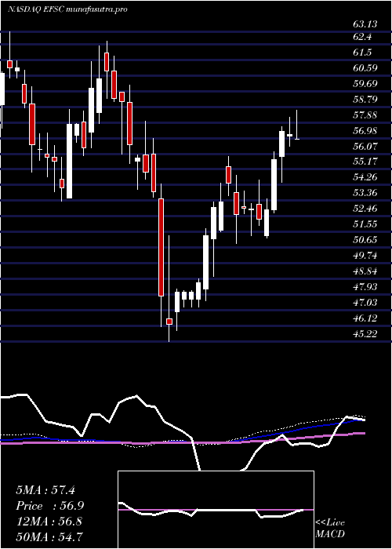Select the 53.36 axis label
392x549 pixels.
coord(365,193)
